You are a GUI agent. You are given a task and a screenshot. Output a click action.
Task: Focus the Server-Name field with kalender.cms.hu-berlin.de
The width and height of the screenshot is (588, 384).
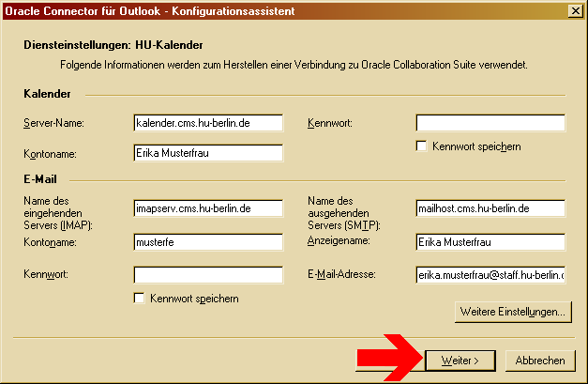point(208,123)
